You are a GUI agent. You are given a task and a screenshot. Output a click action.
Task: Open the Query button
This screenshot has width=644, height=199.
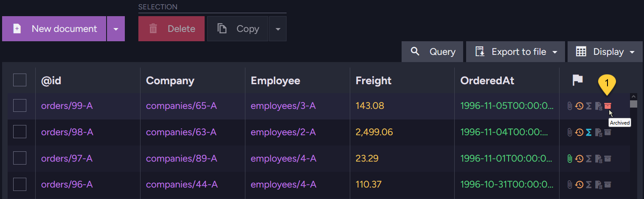(433, 52)
